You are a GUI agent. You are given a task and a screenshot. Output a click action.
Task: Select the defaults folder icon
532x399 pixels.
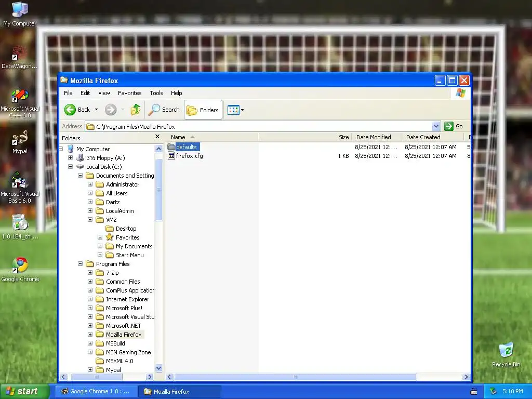tap(171, 147)
